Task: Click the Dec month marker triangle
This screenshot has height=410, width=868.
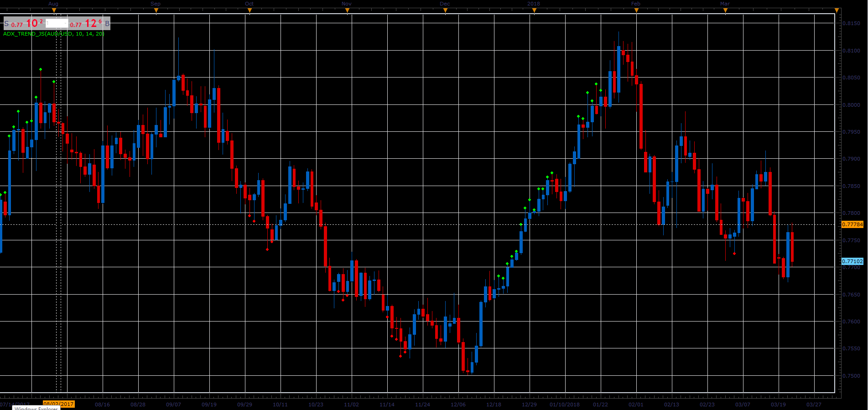Action: click(x=445, y=10)
